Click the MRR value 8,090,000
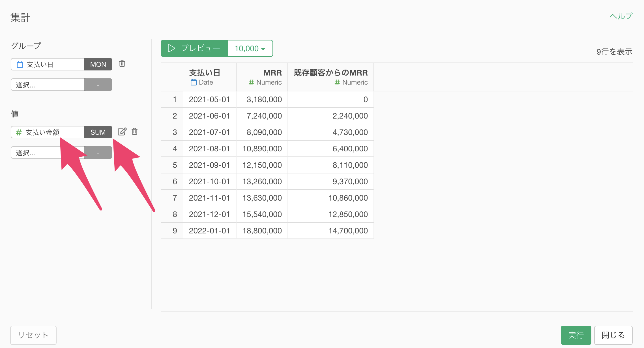Image resolution: width=644 pixels, height=348 pixels. point(262,132)
